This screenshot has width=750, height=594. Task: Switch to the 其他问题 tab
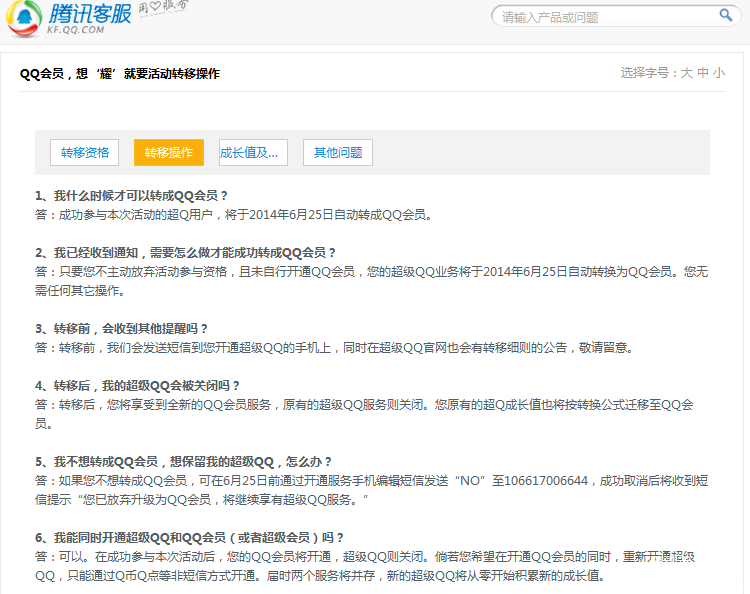pos(338,153)
